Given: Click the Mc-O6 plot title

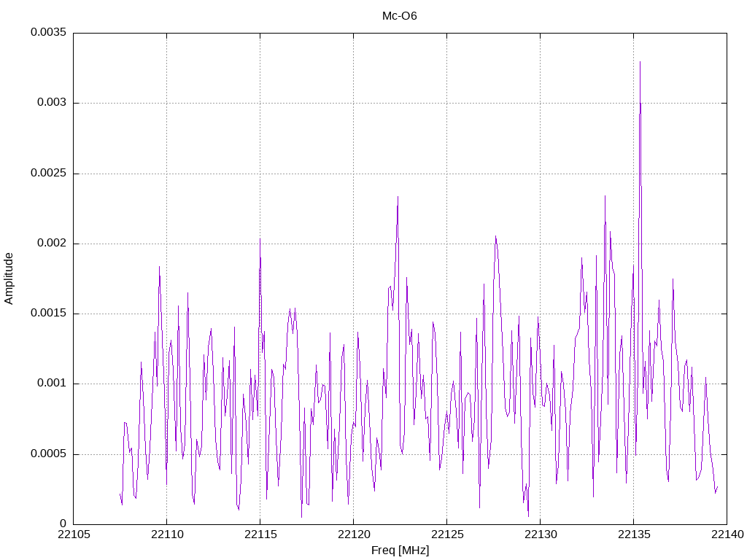Looking at the screenshot, I should point(399,16).
